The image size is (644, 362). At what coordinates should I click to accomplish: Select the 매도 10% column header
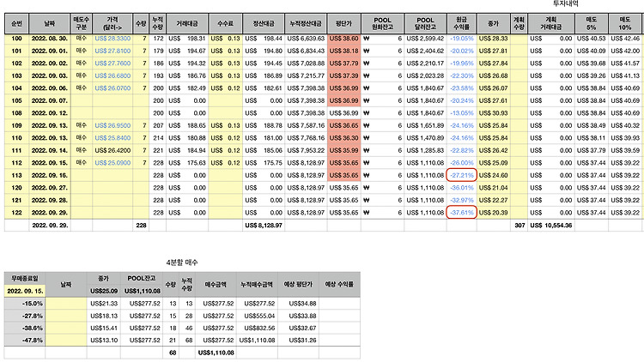click(x=625, y=23)
